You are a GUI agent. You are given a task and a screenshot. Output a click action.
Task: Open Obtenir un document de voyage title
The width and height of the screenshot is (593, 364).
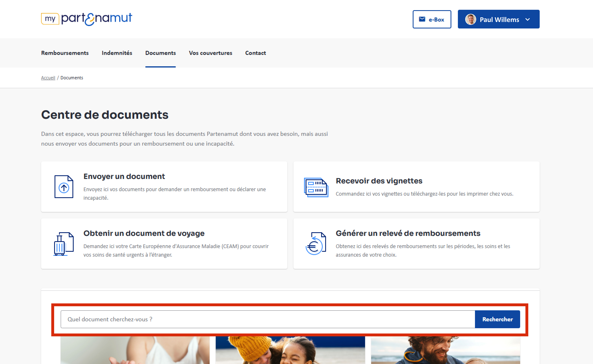point(144,233)
